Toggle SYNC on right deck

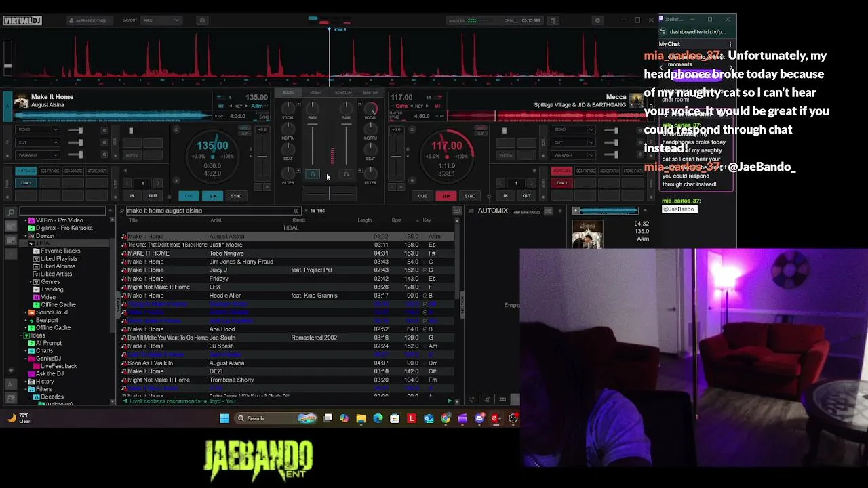tap(470, 196)
